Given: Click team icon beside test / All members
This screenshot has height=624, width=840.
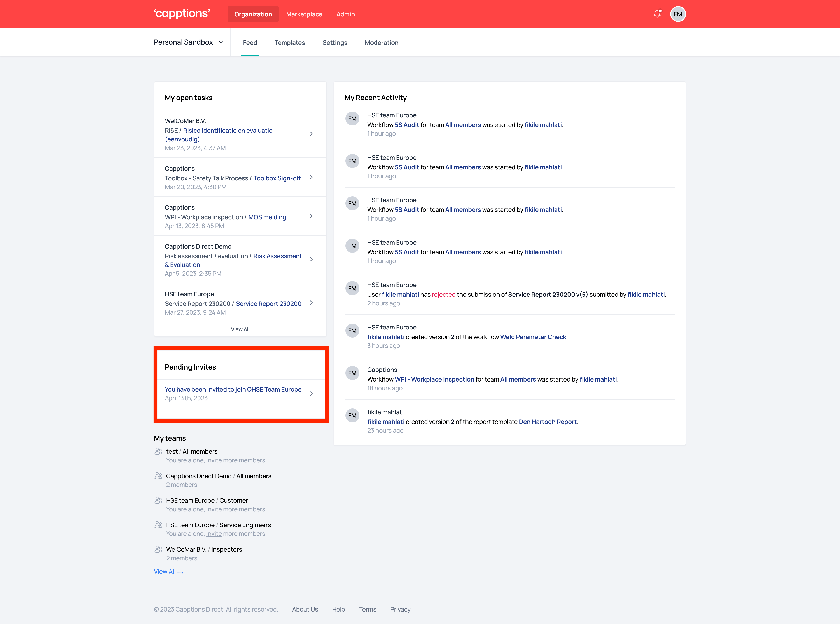Looking at the screenshot, I should (158, 451).
